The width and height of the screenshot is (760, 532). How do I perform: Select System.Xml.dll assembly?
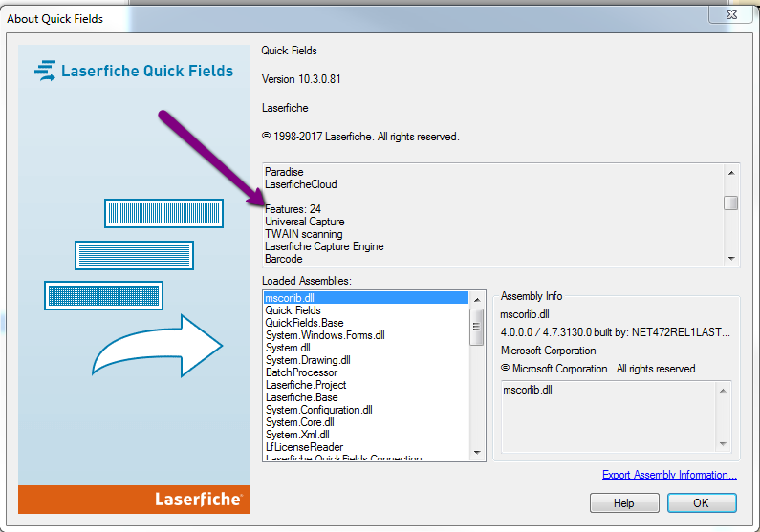tap(366, 435)
